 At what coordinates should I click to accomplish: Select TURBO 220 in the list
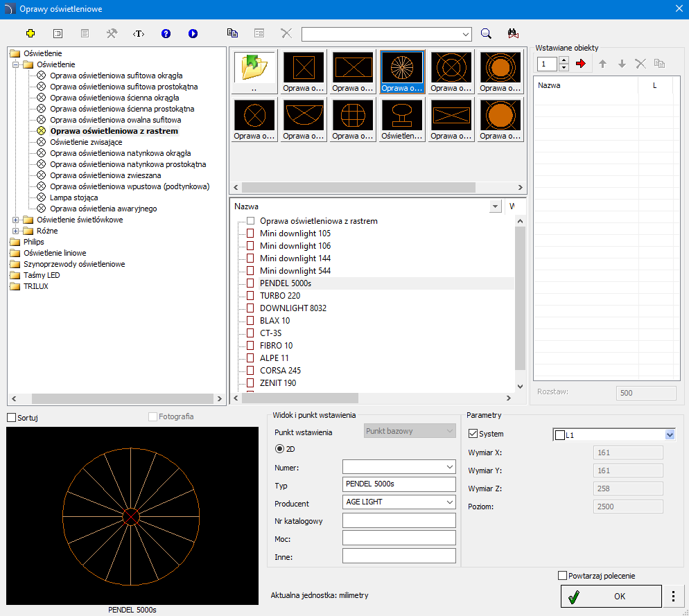pos(279,296)
